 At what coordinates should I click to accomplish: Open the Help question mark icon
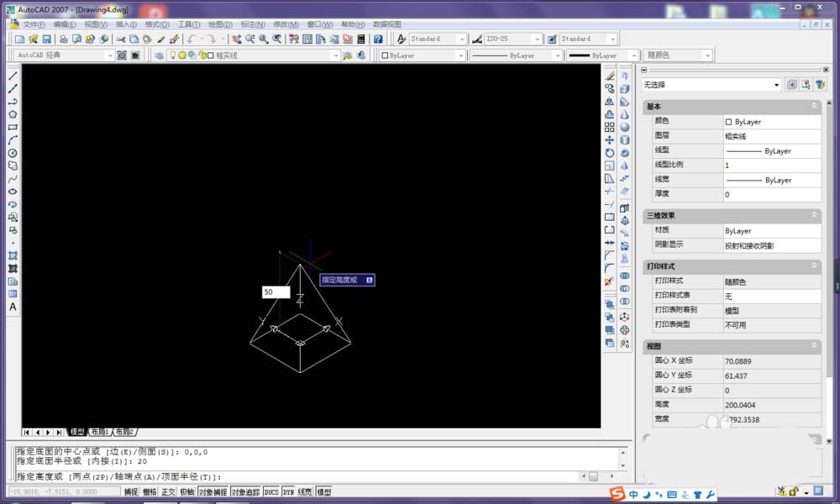click(x=378, y=39)
